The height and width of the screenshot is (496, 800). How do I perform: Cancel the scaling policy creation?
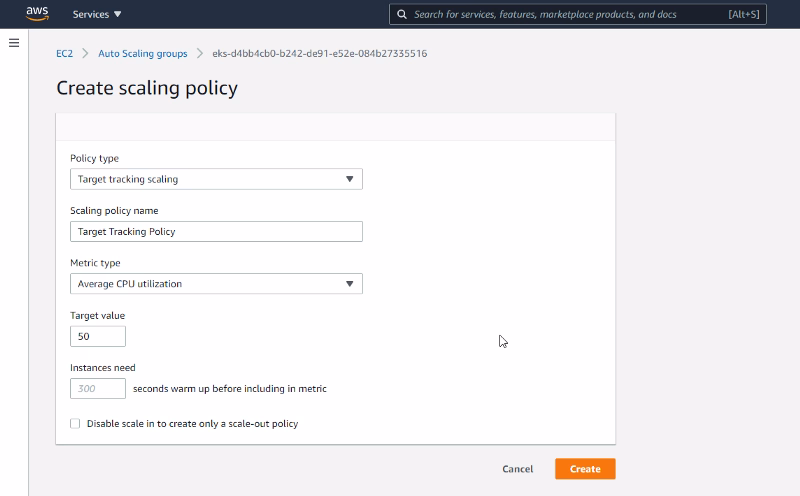[517, 469]
